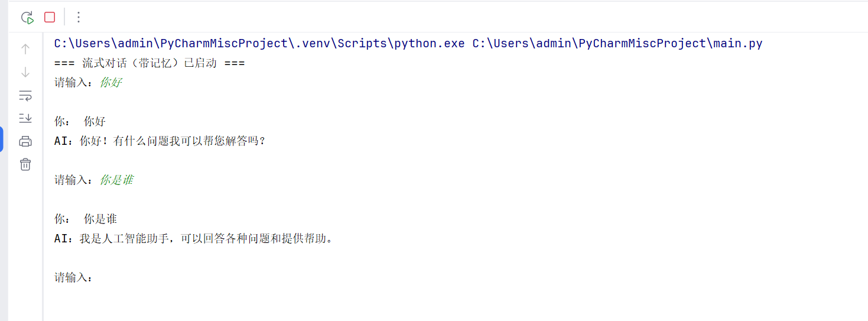
Task: Clear all console output with trash icon
Action: coord(25,164)
